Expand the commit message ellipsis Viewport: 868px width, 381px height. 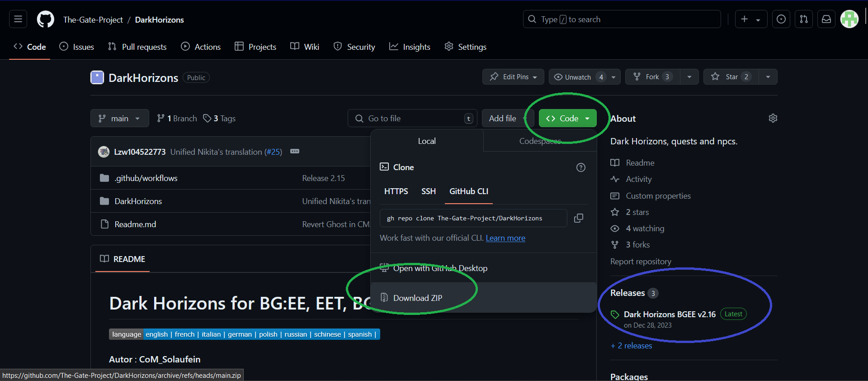[x=295, y=151]
